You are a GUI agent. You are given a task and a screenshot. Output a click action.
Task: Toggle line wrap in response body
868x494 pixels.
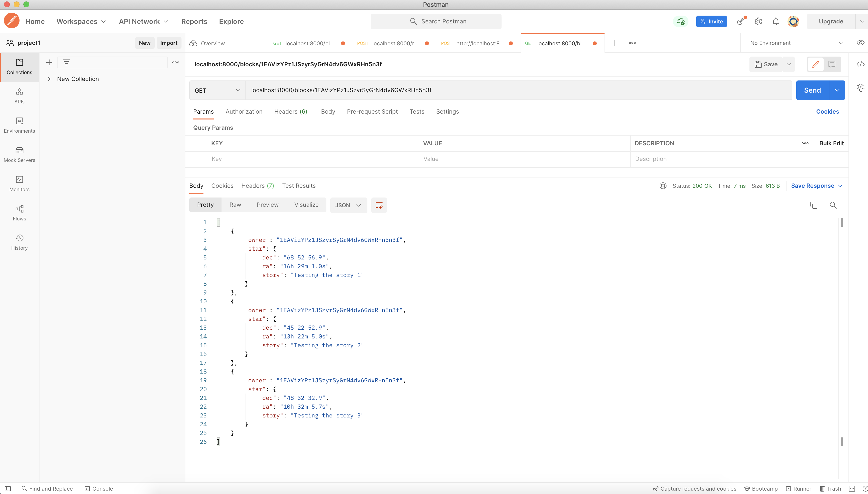tap(379, 205)
